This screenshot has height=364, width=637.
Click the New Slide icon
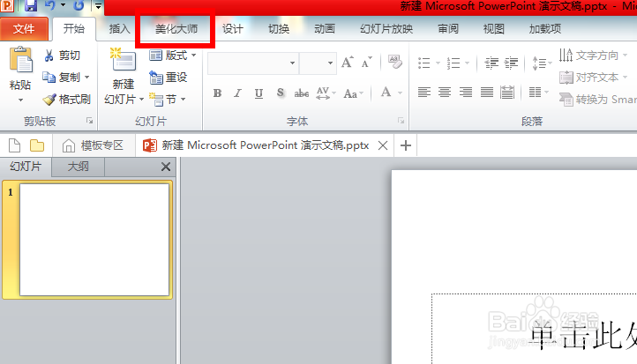124,61
